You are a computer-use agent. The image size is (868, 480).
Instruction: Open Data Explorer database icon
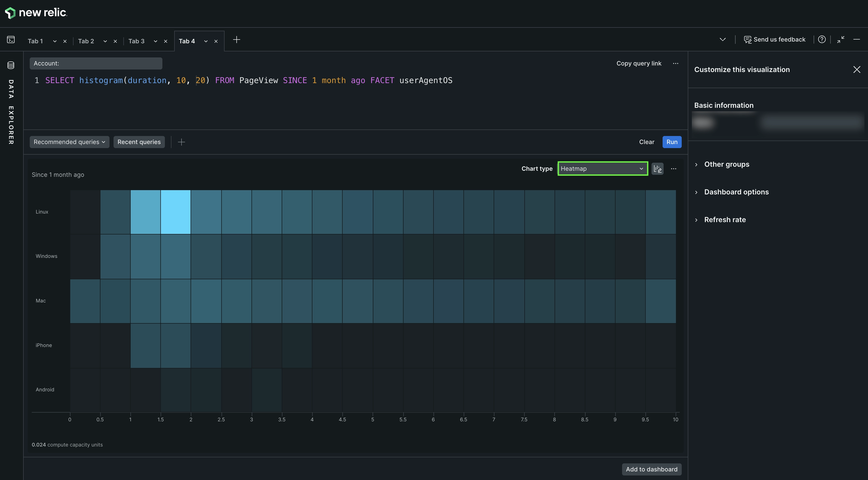tap(11, 65)
